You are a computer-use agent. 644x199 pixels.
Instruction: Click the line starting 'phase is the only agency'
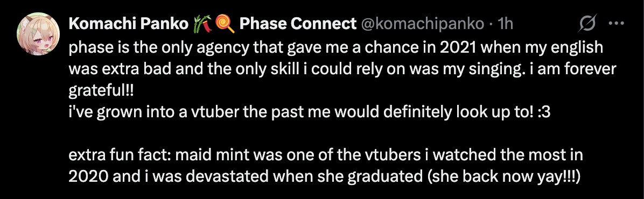(335, 47)
